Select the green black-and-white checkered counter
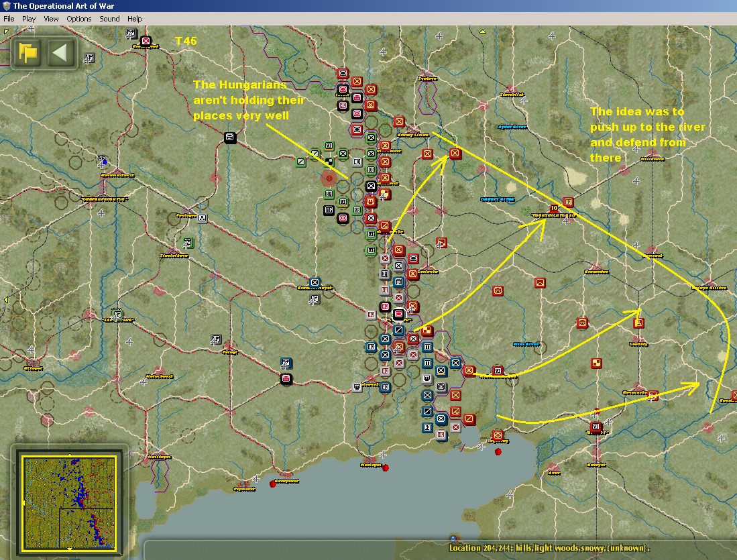This screenshot has height=560, width=737. point(329,162)
